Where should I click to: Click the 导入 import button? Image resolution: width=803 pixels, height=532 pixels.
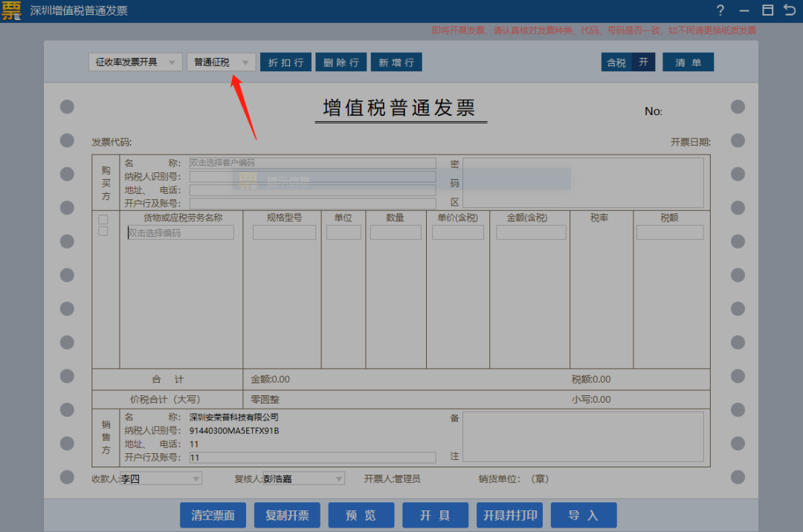(584, 515)
